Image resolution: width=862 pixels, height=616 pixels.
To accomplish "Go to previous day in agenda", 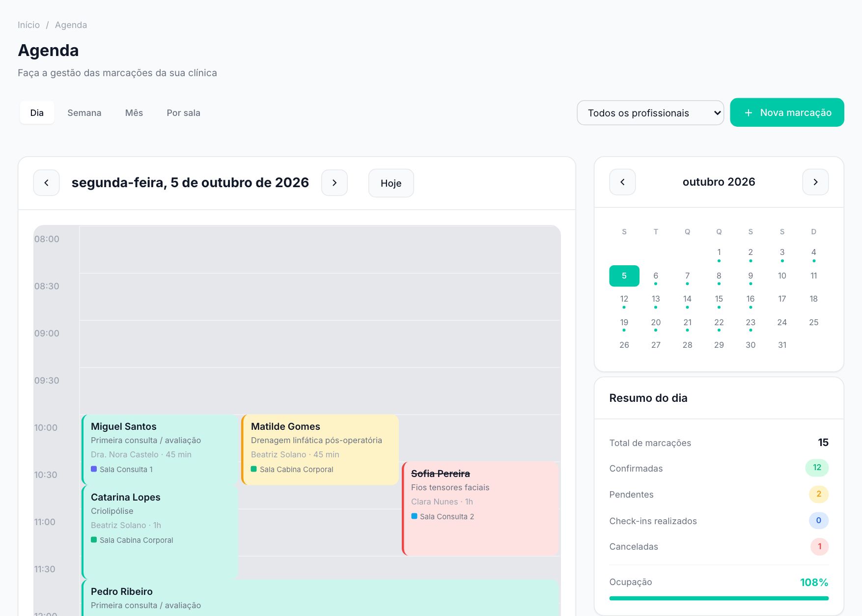I will [x=46, y=183].
